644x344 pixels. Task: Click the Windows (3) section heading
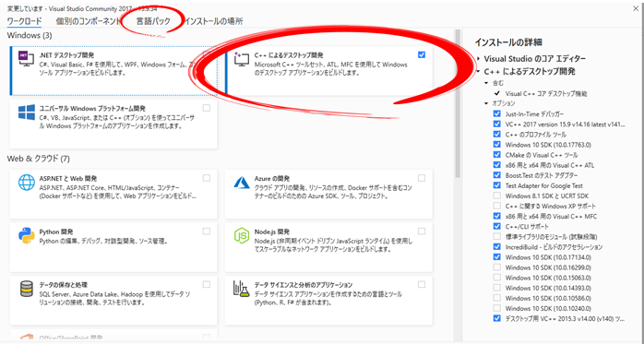click(x=30, y=36)
